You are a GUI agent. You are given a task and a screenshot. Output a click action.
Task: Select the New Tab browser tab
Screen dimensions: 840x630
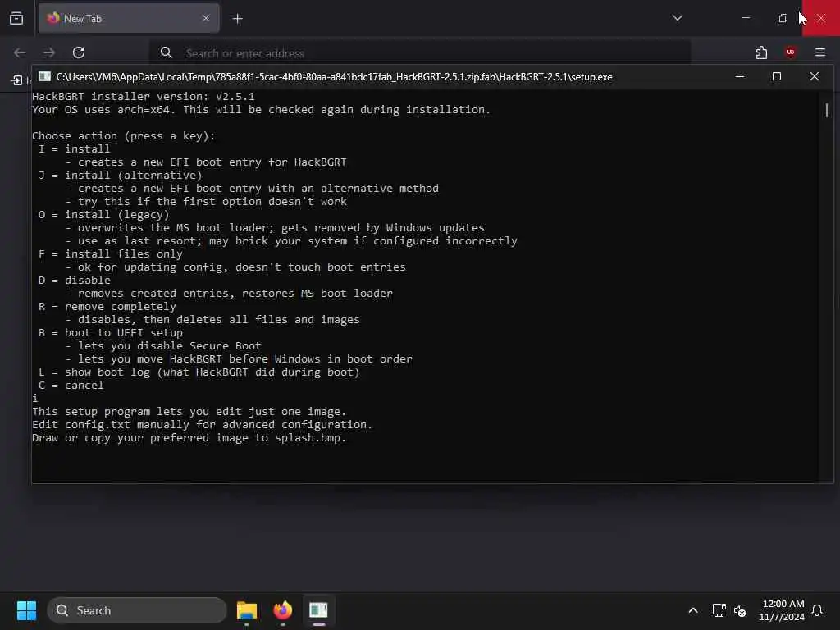point(129,19)
